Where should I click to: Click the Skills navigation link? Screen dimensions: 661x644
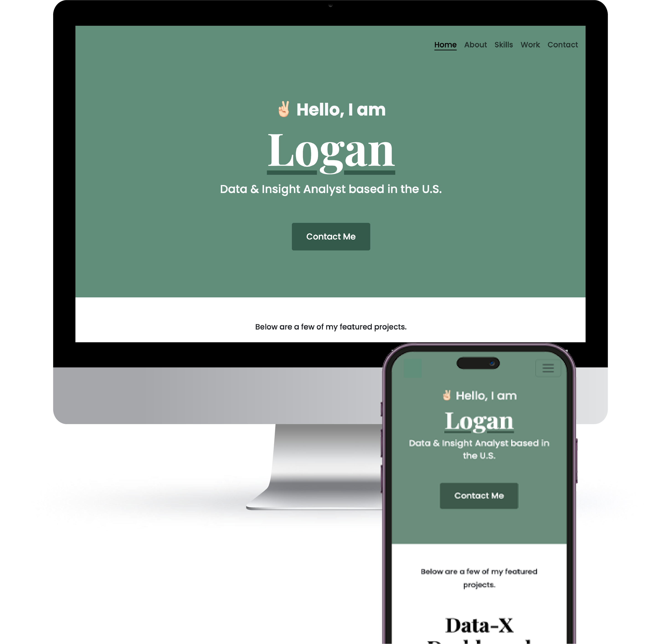pos(503,44)
